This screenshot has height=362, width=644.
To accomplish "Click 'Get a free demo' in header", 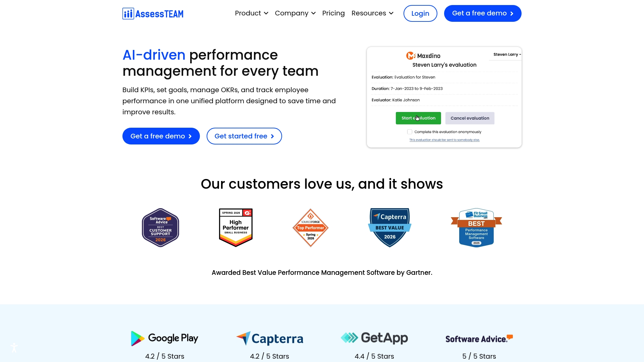I will [483, 13].
